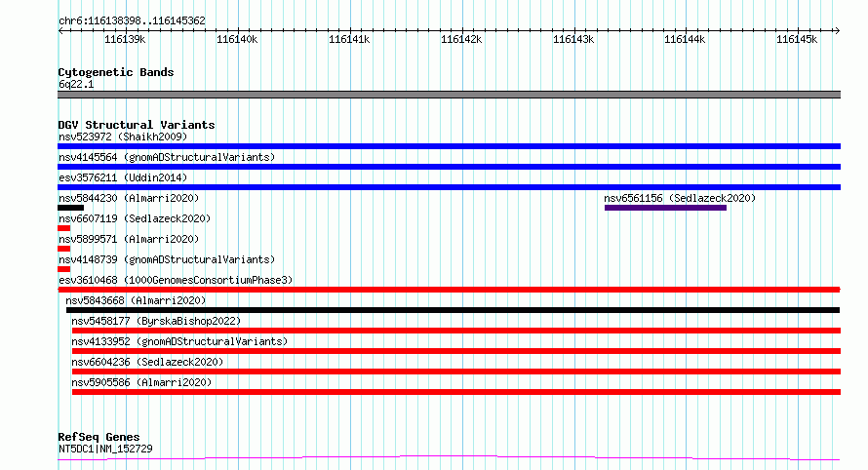Click the 116144k ruler tick label
This screenshot has height=470, width=868.
click(x=685, y=39)
